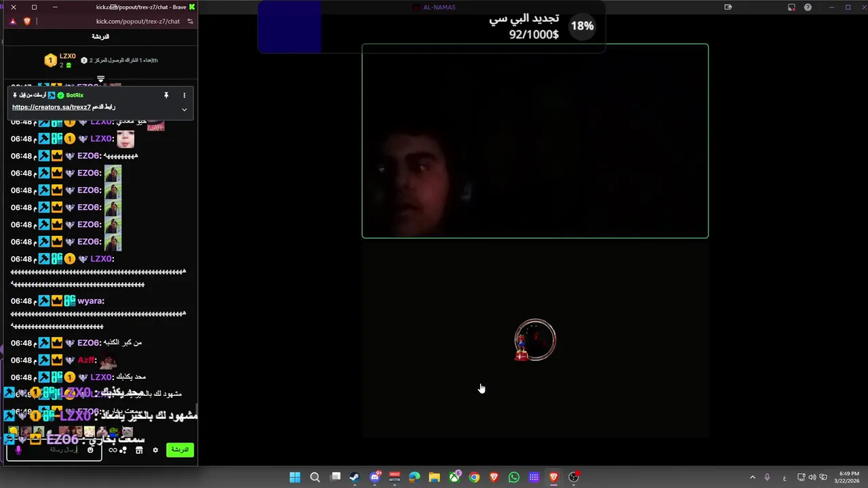Open Voice Meter app on taskbar
Screen dimensions: 868x488
click(395, 477)
